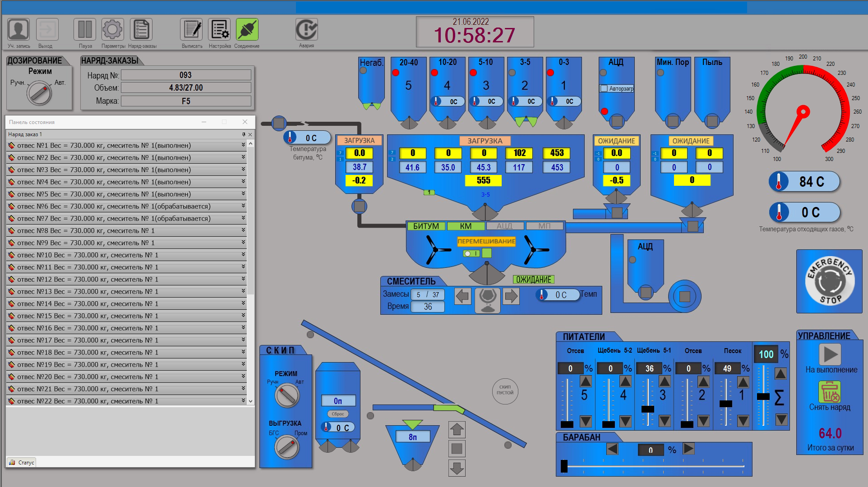The height and width of the screenshot is (487, 868).
Task: Enable the Автозагр checkbox on АЦД bin
Action: point(604,88)
